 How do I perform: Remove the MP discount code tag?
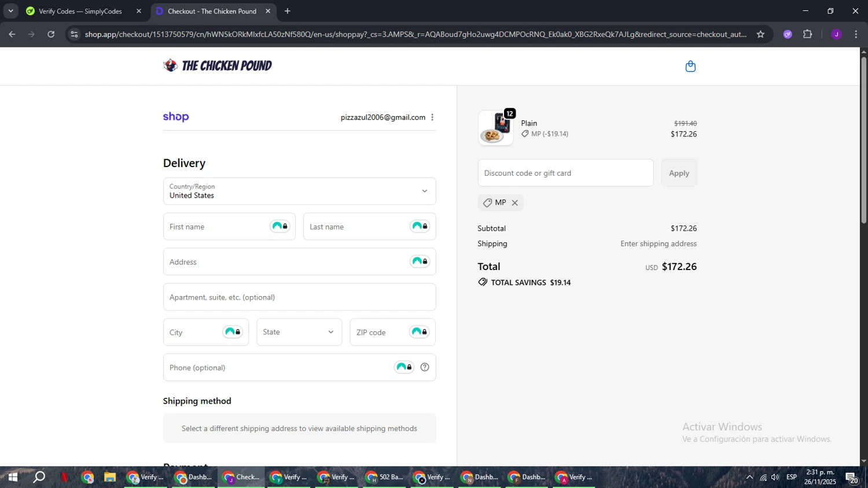click(514, 203)
